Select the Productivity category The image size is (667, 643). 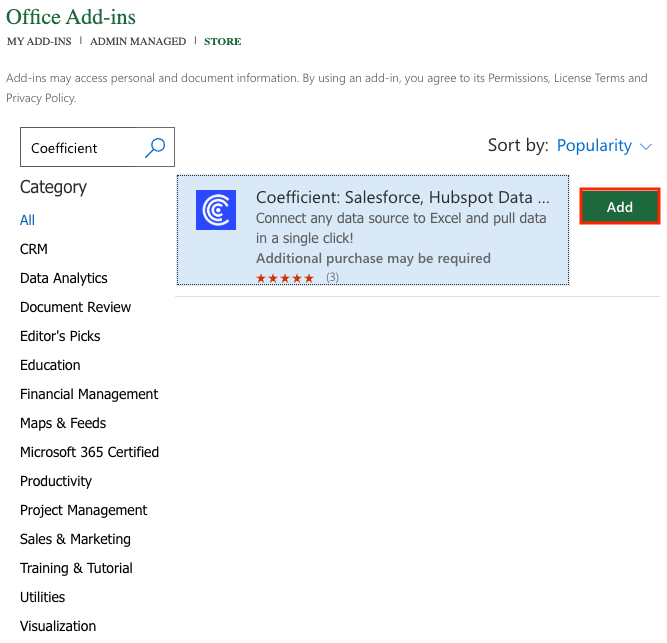click(56, 481)
